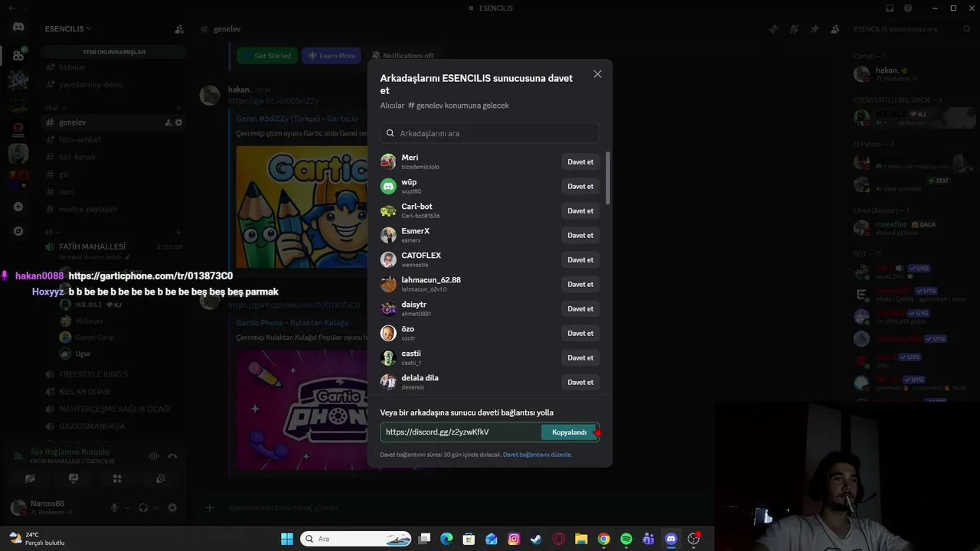Viewport: 980px width, 551px height.
Task: Invite özo with Davet et
Action: click(x=580, y=334)
